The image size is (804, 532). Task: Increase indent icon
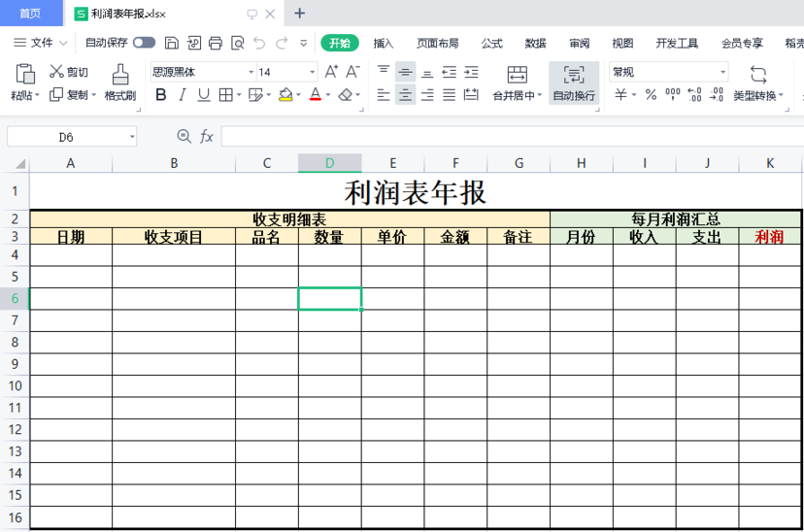pos(471,72)
